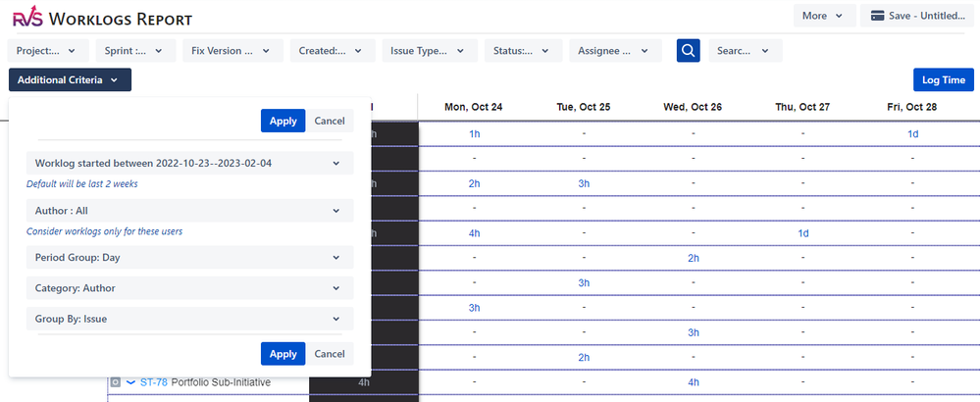Screen dimensions: 980x402
Task: Open the 2h worklog on Mon, Oct 24
Action: (474, 183)
